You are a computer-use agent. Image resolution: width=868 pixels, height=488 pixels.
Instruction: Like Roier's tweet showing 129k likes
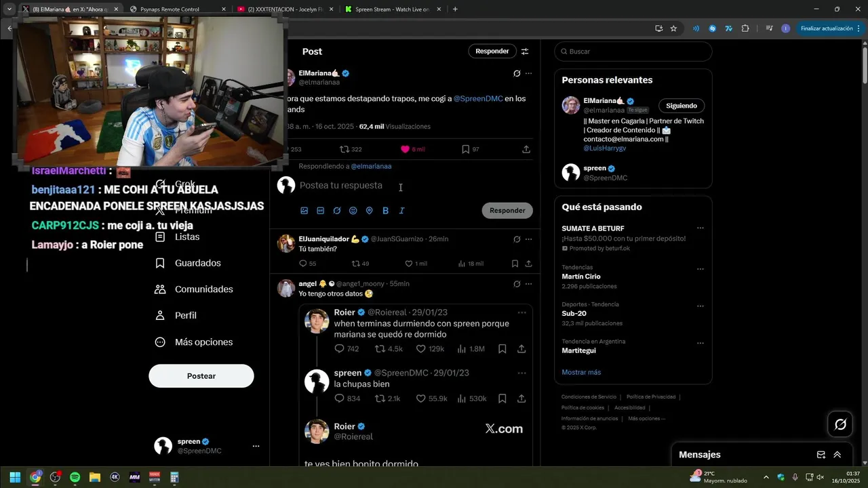[x=430, y=349]
